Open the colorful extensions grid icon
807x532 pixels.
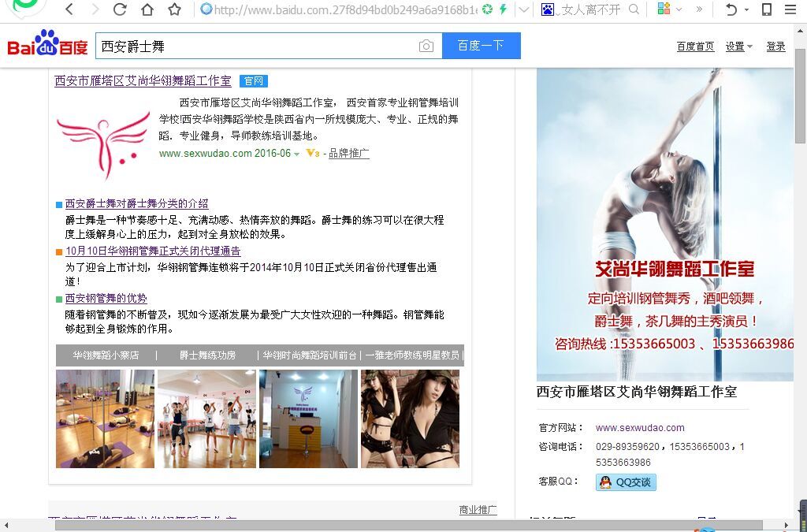coord(664,9)
